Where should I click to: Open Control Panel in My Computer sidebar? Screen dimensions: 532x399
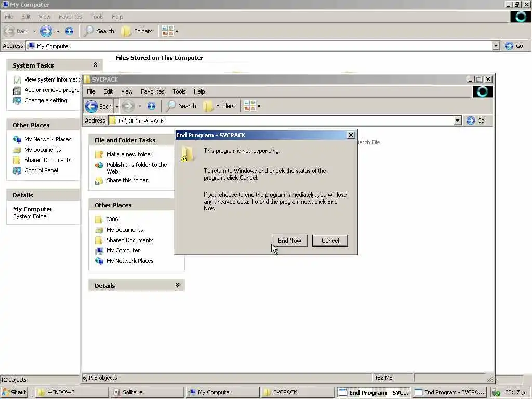41,170
